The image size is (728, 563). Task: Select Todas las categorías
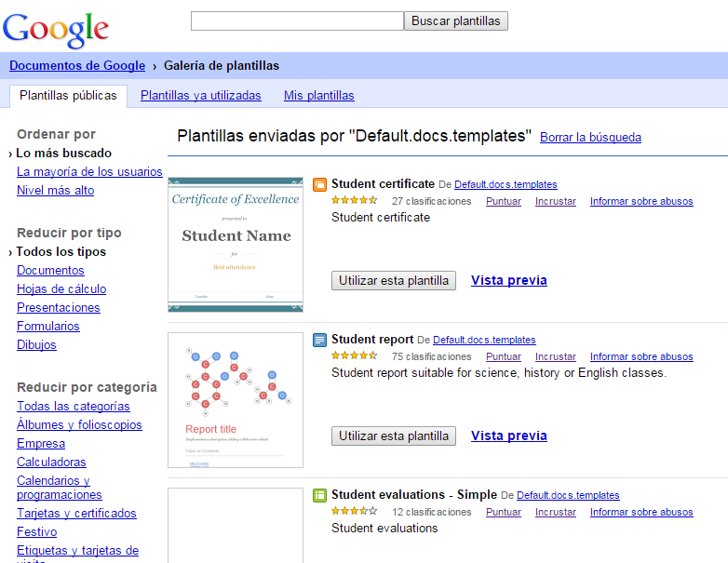point(74,406)
